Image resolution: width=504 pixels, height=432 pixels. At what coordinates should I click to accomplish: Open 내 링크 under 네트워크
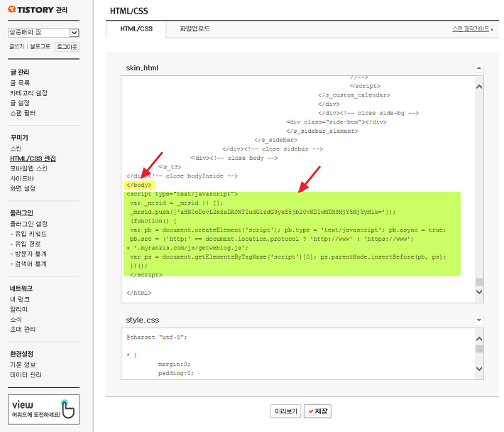point(20,299)
